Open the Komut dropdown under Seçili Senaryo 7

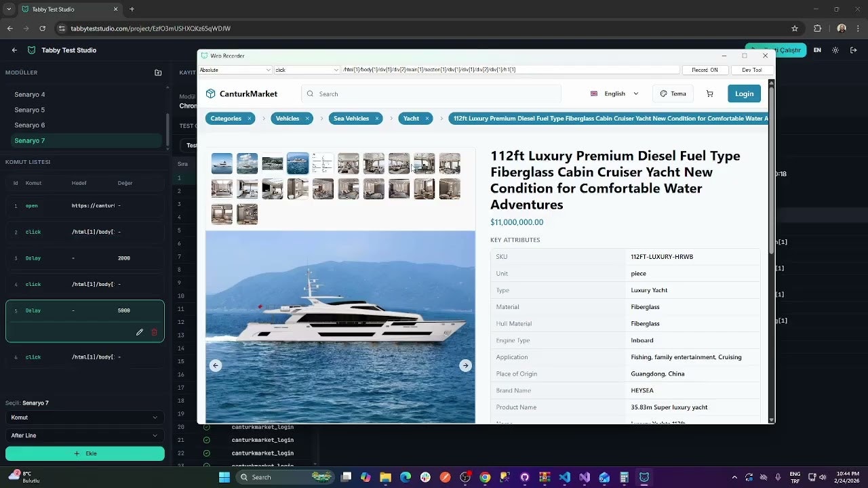click(85, 418)
